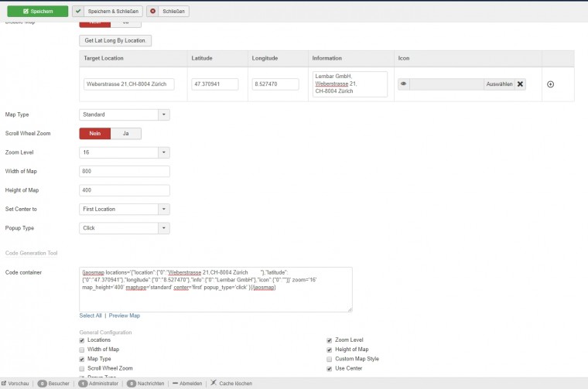Screen dimensions: 588x389
Task: Click the red Schließen icon button
Action: pyautogui.click(x=152, y=12)
